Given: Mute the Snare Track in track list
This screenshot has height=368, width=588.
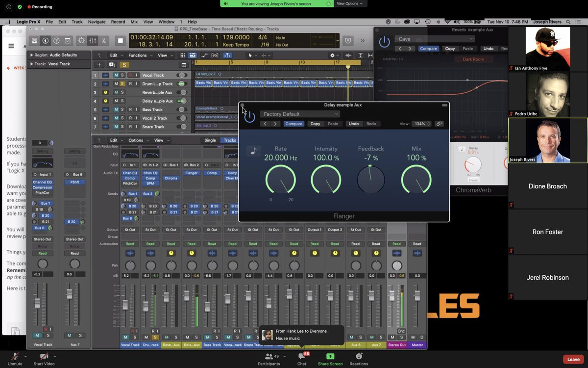Looking at the screenshot, I should click(116, 127).
